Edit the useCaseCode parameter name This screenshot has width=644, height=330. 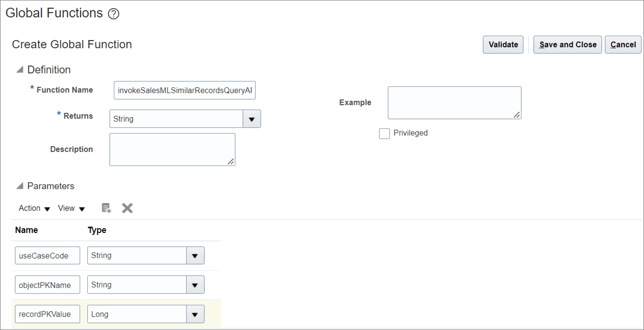(x=47, y=255)
